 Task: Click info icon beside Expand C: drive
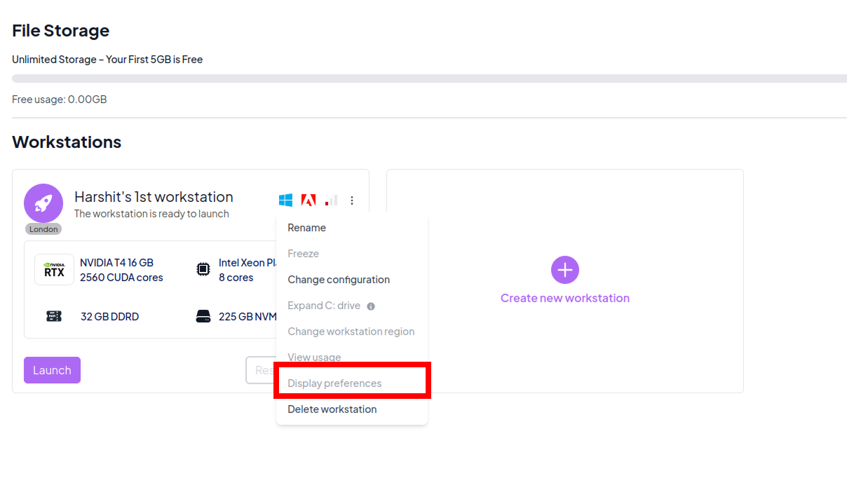[x=371, y=306]
